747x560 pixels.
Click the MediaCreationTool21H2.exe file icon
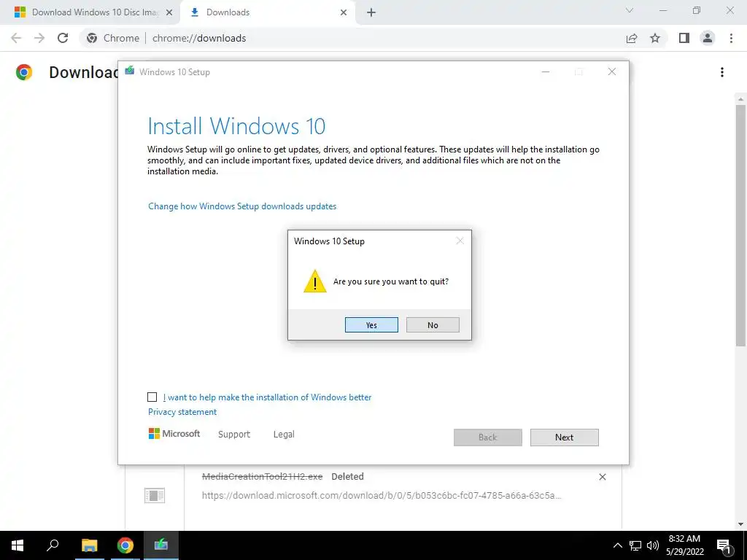point(155,495)
